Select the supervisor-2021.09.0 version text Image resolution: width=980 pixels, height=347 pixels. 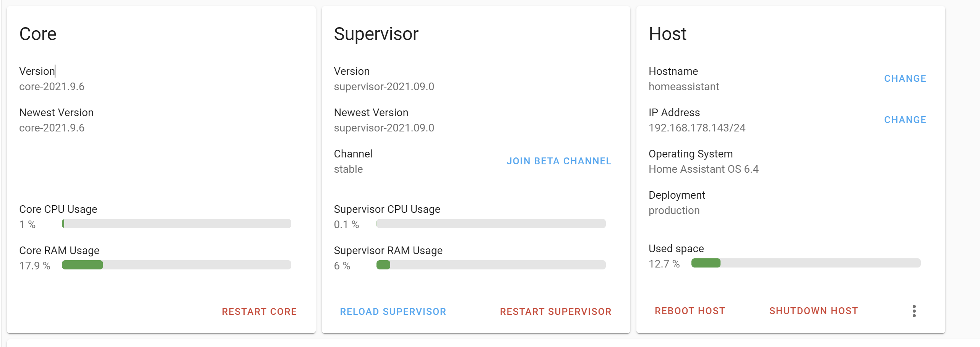[x=384, y=86]
